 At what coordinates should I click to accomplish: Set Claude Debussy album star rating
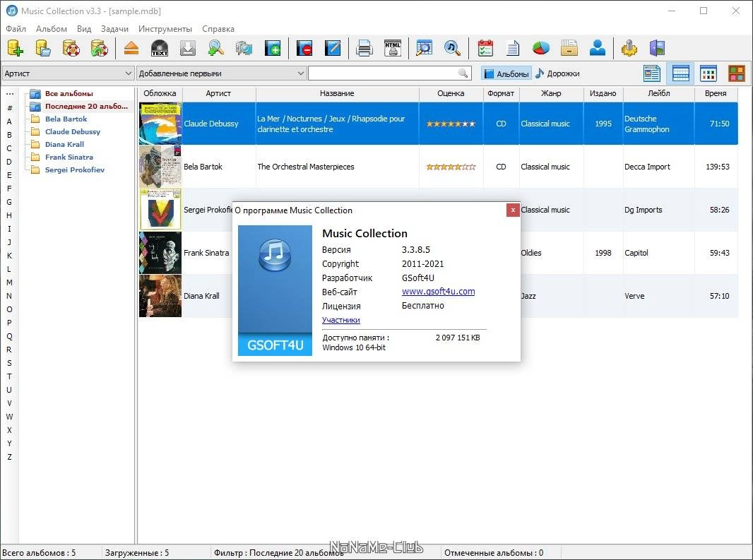[x=451, y=124]
